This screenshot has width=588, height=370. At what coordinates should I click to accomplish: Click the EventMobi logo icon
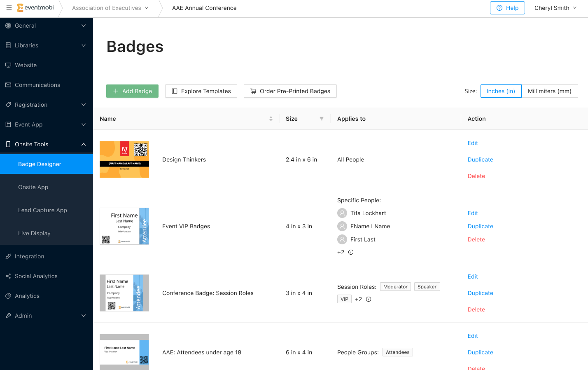click(20, 7)
